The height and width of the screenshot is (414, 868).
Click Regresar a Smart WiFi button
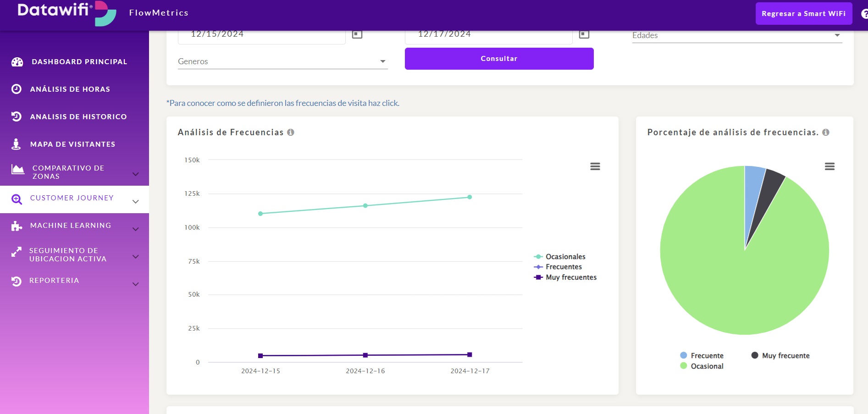pos(803,14)
